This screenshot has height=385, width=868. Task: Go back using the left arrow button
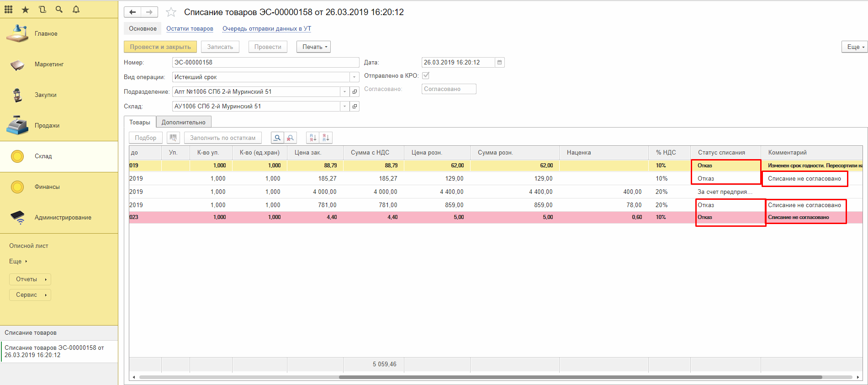point(132,12)
